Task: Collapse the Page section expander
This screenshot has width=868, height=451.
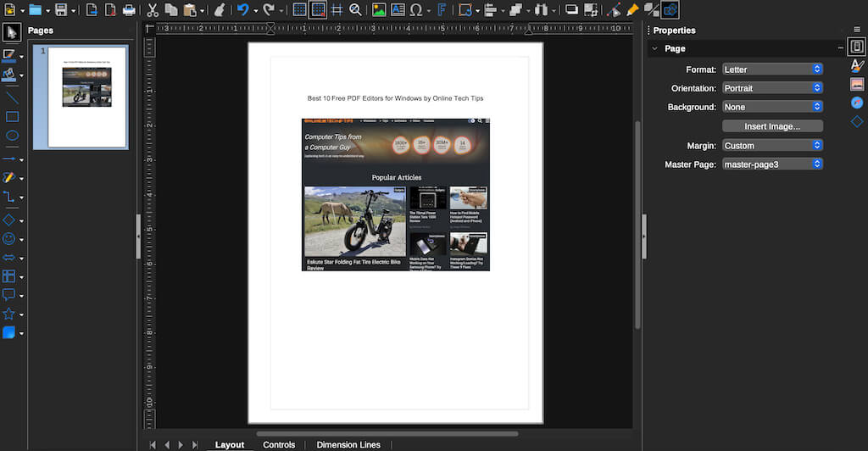Action: 653,49
